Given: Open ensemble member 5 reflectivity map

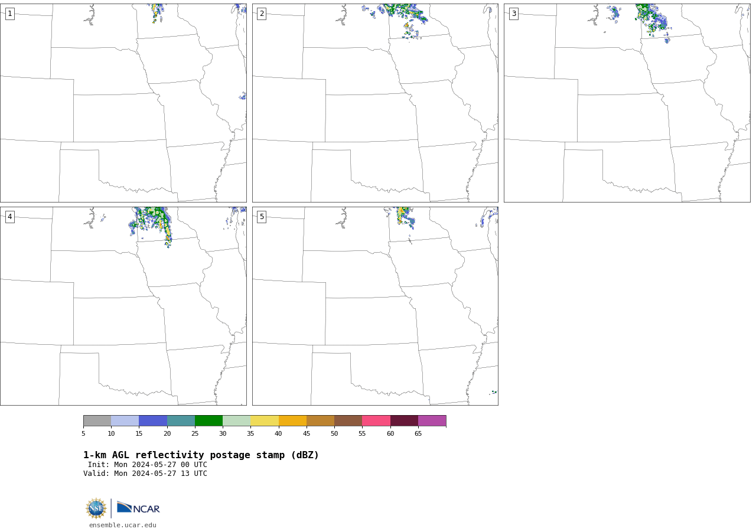Looking at the screenshot, I should [375, 306].
